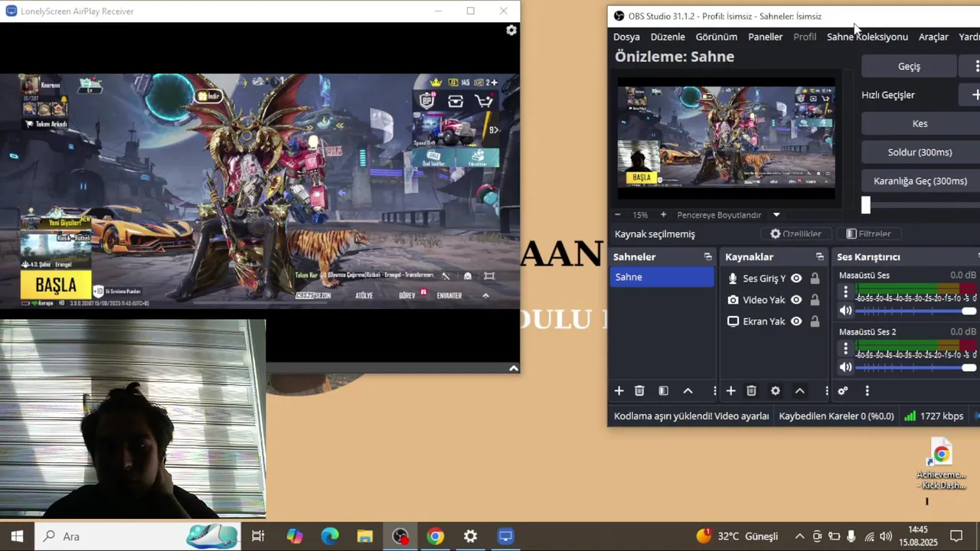Mute Masaüstü Ses speaker icon

tap(845, 311)
